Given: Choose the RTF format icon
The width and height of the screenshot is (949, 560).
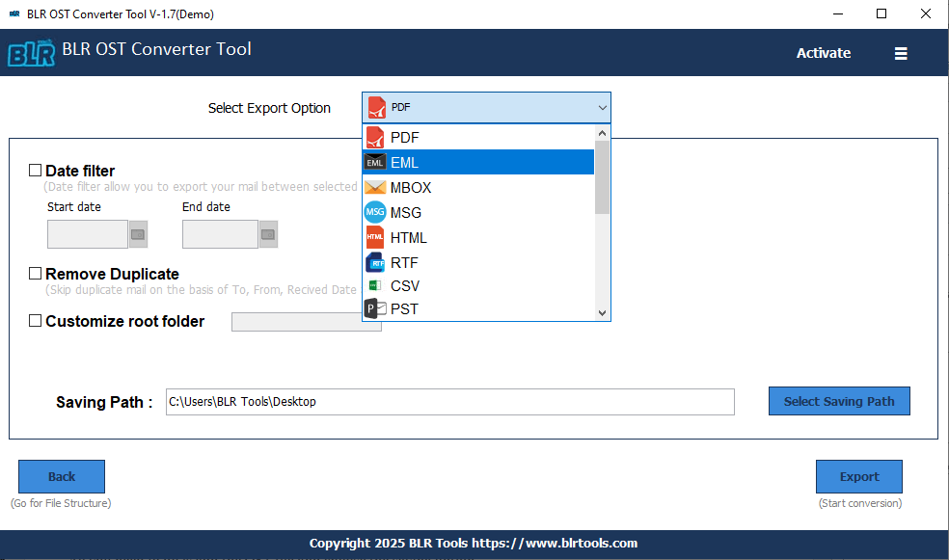Looking at the screenshot, I should (x=375, y=262).
